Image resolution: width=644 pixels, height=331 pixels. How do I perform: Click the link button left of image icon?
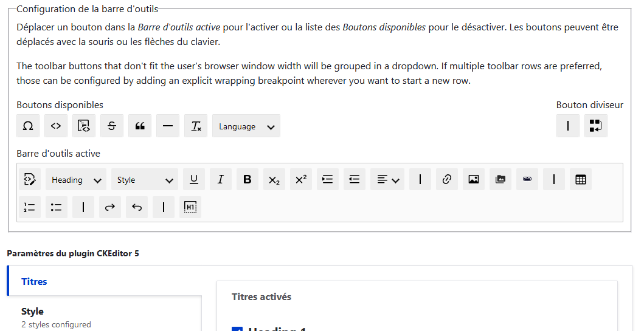click(447, 179)
